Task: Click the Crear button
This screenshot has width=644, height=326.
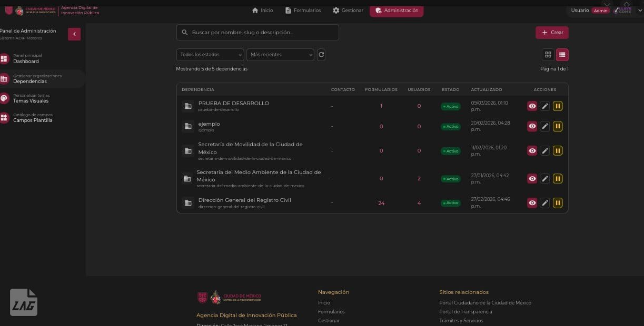Action: coord(552,33)
